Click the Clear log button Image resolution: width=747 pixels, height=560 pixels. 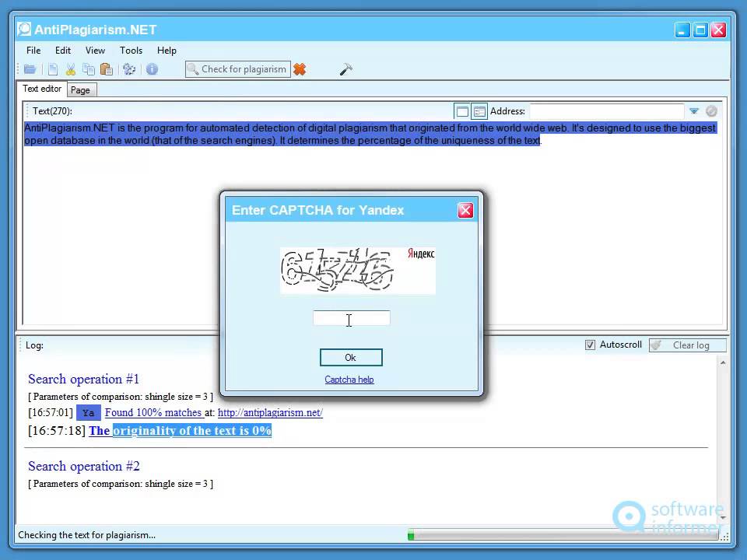point(687,345)
